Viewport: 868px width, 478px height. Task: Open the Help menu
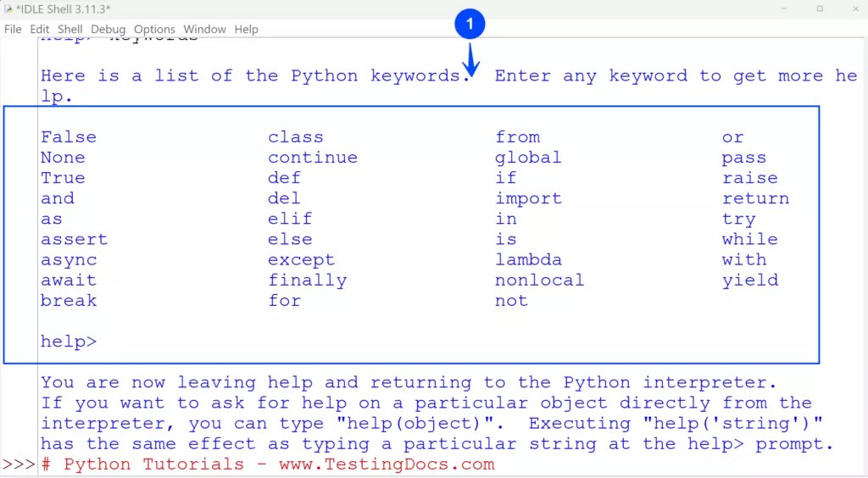[x=247, y=30]
